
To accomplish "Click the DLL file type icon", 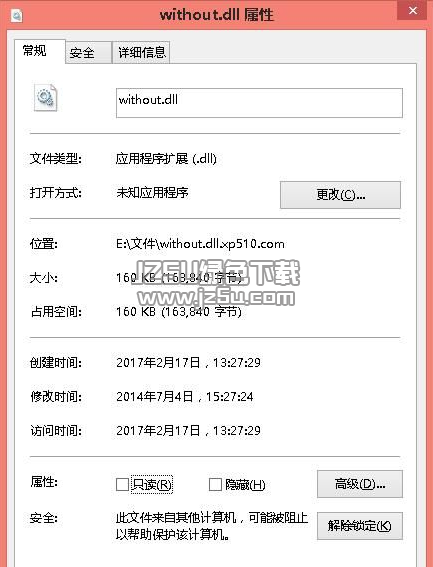I will [46, 98].
